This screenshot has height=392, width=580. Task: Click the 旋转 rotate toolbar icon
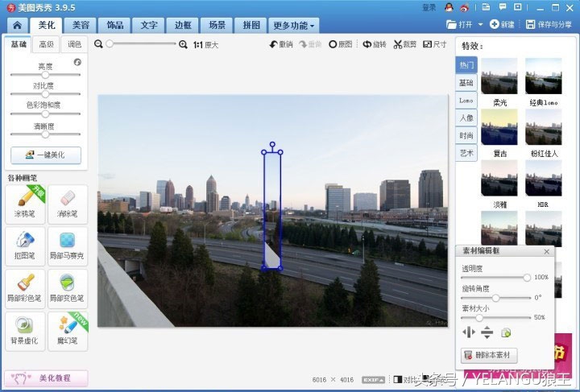coord(374,44)
